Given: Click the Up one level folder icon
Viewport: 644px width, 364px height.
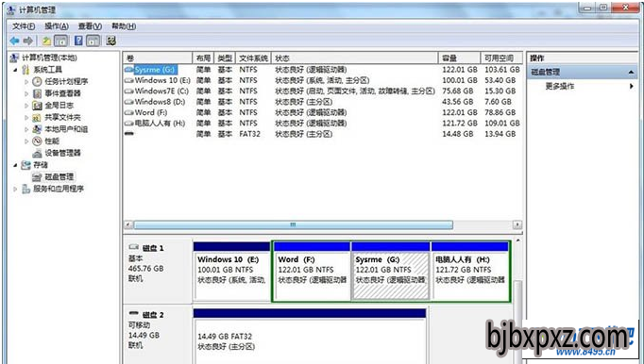Looking at the screenshot, I should tap(47, 41).
